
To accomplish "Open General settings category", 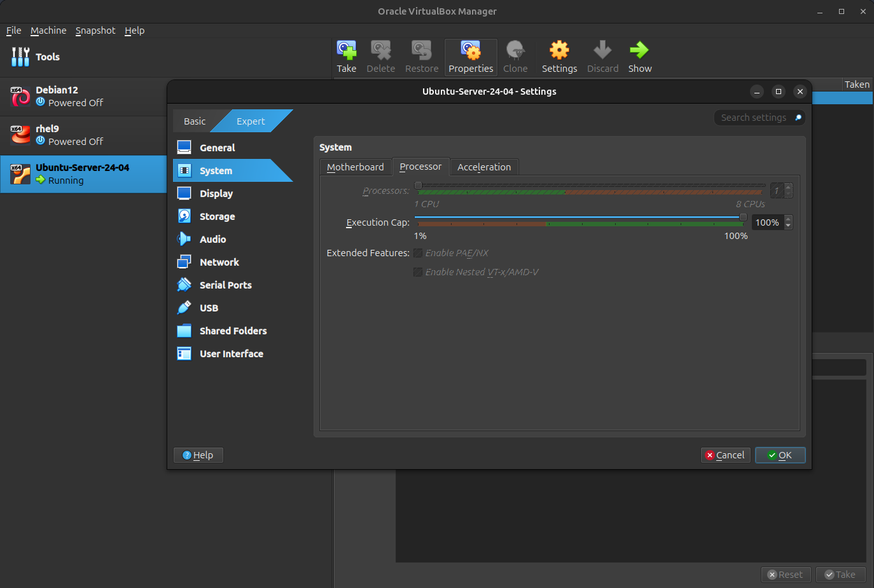I will [233, 147].
